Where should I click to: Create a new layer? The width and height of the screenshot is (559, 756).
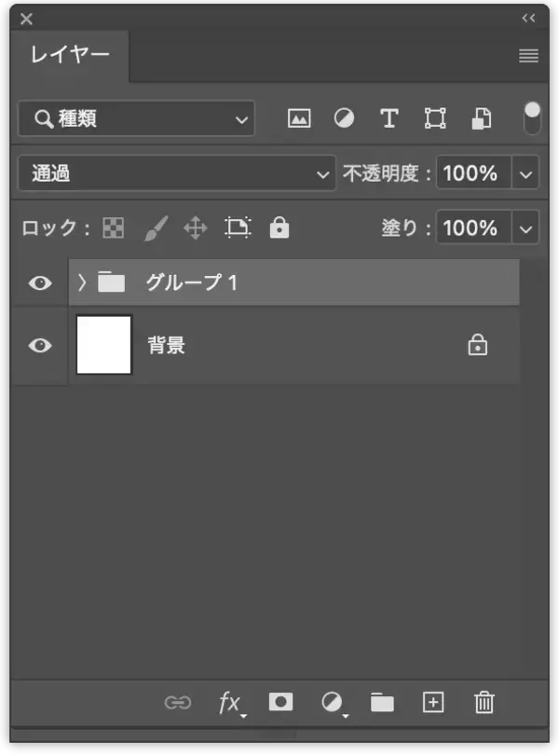point(433,702)
